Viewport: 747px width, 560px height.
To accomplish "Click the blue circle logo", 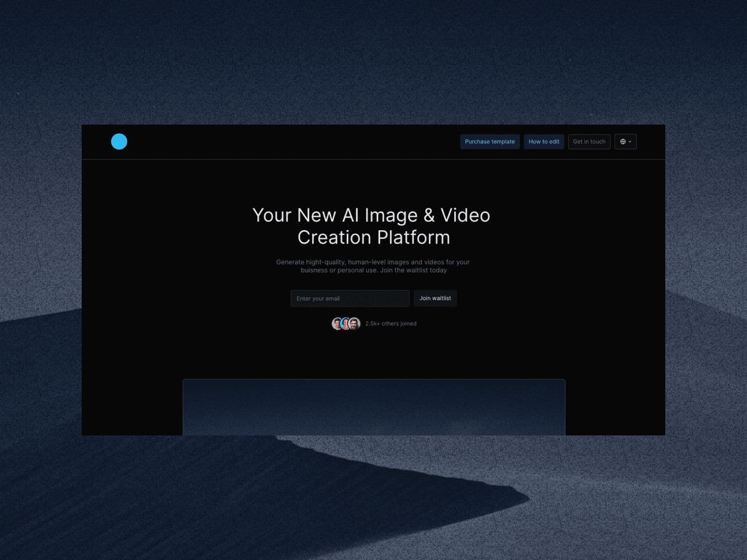I will [x=119, y=141].
